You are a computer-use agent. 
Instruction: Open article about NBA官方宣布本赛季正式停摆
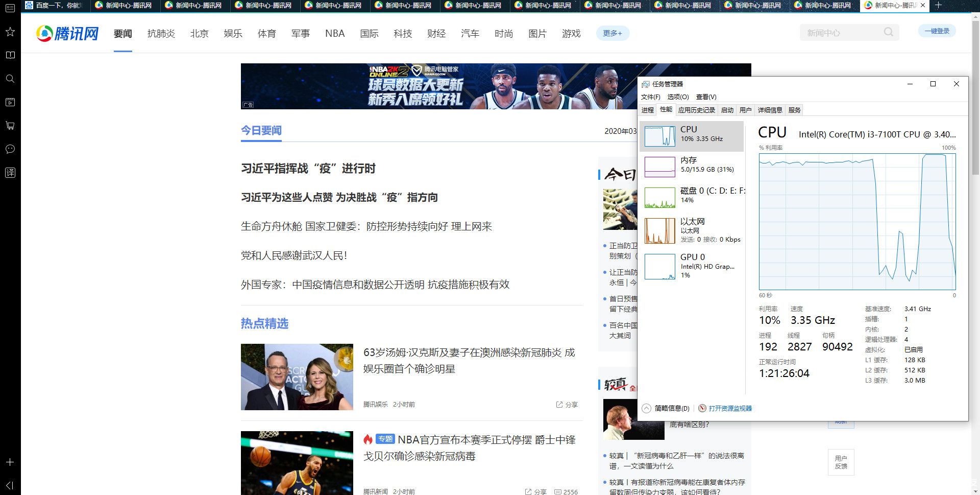point(470,447)
